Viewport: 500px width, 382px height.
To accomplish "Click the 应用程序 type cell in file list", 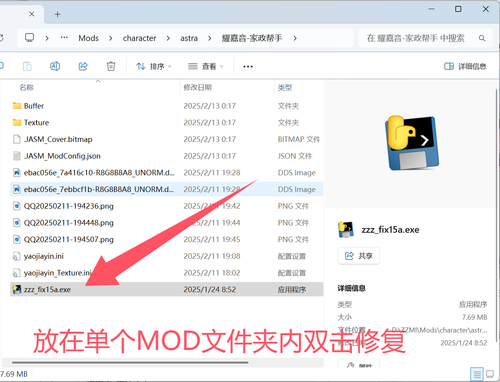I will pos(292,289).
